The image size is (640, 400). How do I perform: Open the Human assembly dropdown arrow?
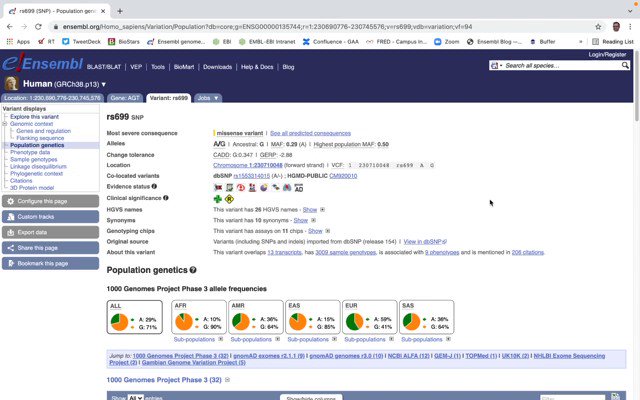coord(104,84)
